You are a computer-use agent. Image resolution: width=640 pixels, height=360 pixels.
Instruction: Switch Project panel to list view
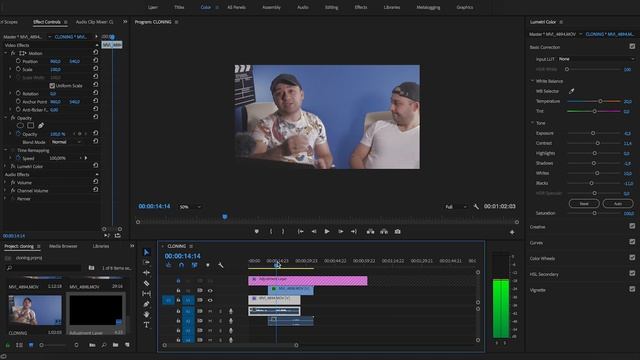click(x=19, y=345)
